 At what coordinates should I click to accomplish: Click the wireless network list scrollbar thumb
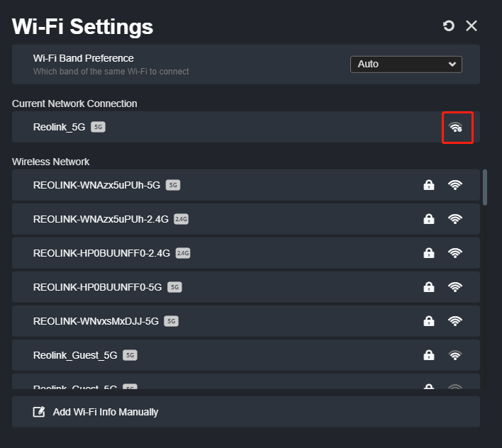click(x=485, y=188)
